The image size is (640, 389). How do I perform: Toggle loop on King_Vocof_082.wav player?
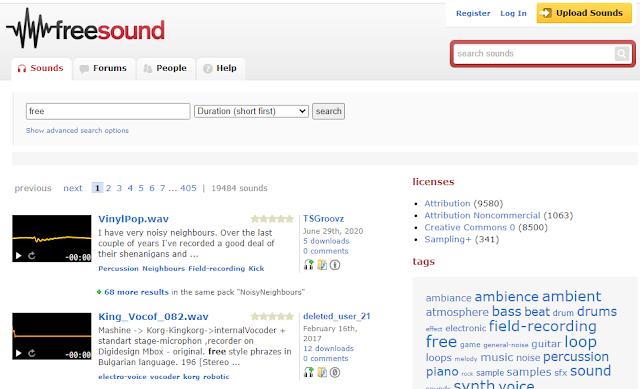click(x=32, y=353)
